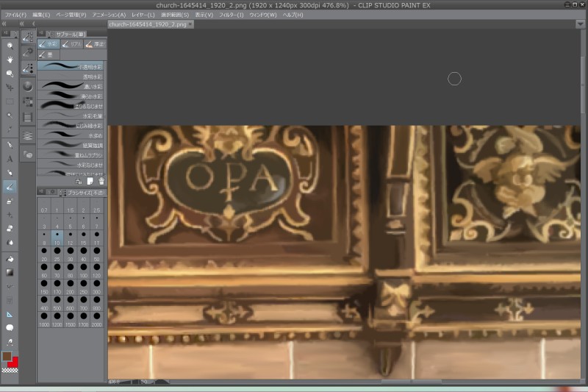588x392 pixels.
Task: Select the Hand move-canvas tool
Action: 10,60
